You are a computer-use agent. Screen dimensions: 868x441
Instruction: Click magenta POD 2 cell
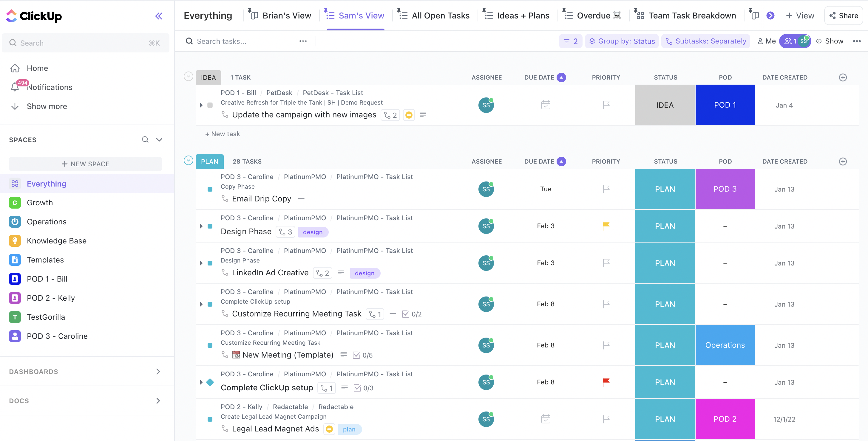pos(725,419)
